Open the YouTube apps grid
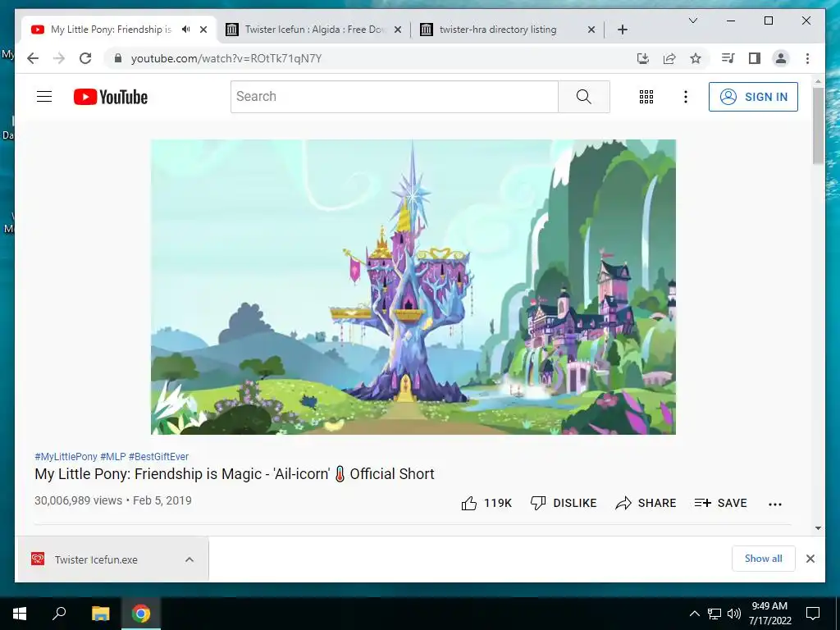The width and height of the screenshot is (840, 630). point(646,97)
